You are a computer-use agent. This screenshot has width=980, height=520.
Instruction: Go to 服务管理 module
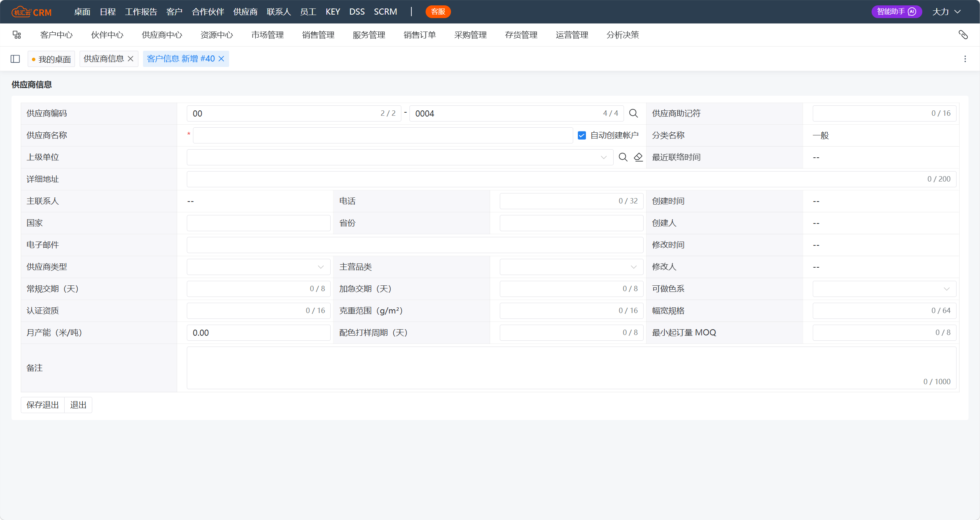[x=369, y=35]
